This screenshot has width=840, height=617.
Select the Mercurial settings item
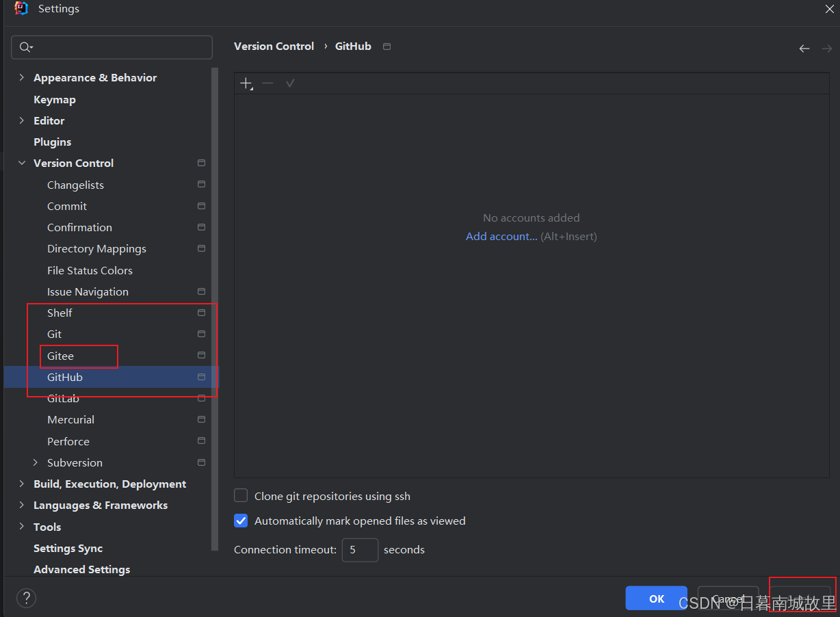(x=70, y=419)
